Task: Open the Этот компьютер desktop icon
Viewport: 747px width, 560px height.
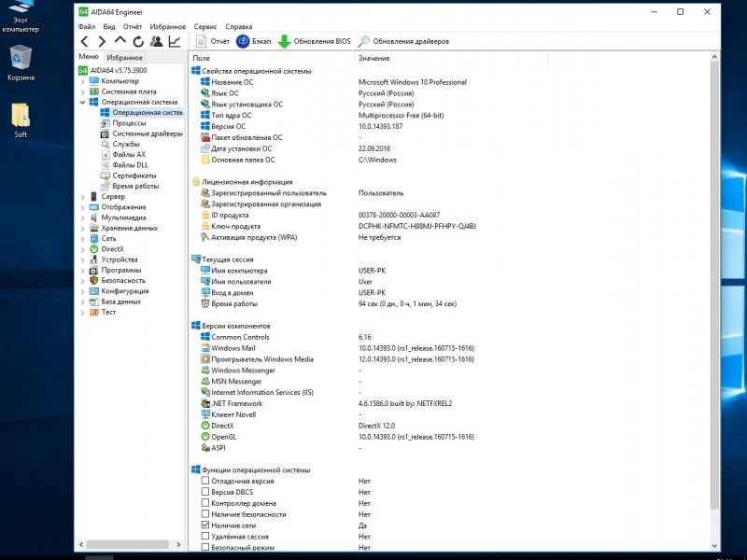Action: click(x=21, y=17)
